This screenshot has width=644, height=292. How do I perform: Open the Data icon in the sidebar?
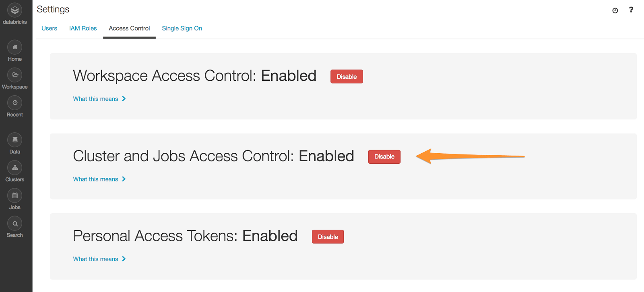point(14,140)
